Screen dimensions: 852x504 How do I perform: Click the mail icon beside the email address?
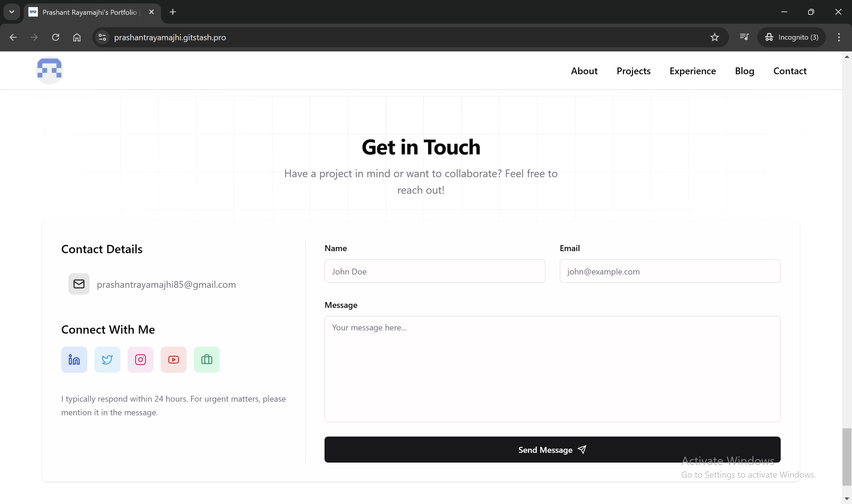coord(78,284)
